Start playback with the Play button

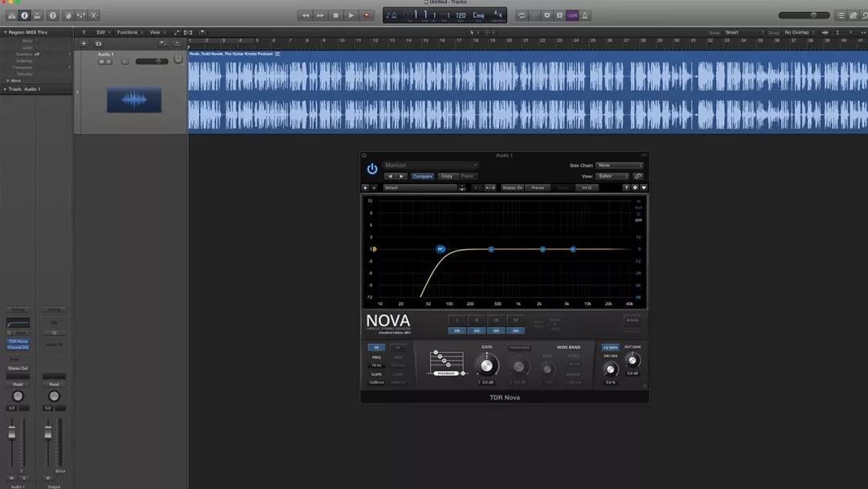(351, 15)
